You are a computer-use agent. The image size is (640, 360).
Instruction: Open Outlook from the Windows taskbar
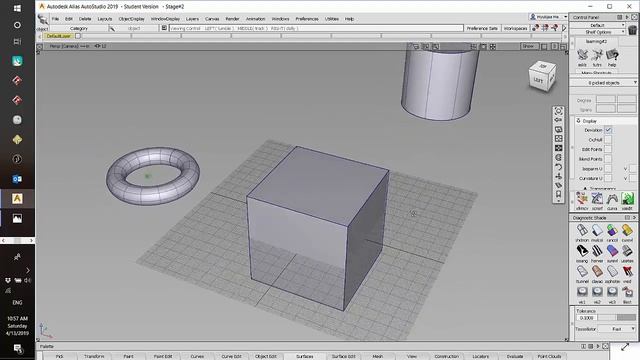point(17,179)
